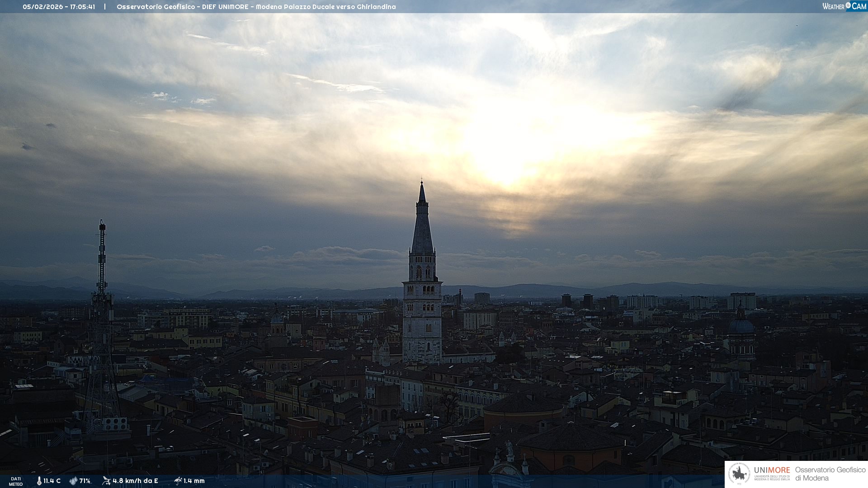Viewport: 868px width, 488px height.
Task: Click the 1.4 mm rainfall value
Action: tap(194, 481)
